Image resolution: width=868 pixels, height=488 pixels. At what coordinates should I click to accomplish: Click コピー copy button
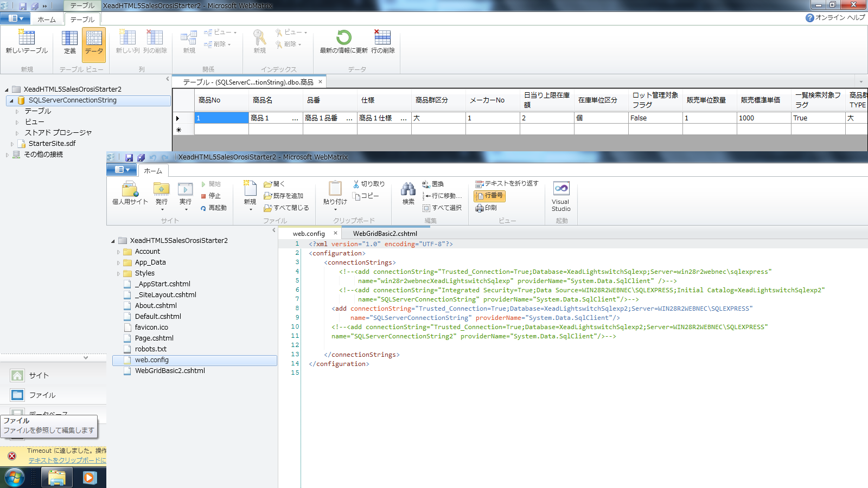click(x=366, y=196)
